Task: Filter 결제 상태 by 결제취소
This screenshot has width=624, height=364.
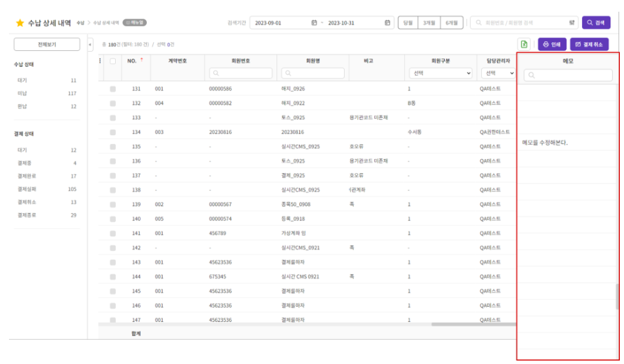Action: (x=47, y=202)
